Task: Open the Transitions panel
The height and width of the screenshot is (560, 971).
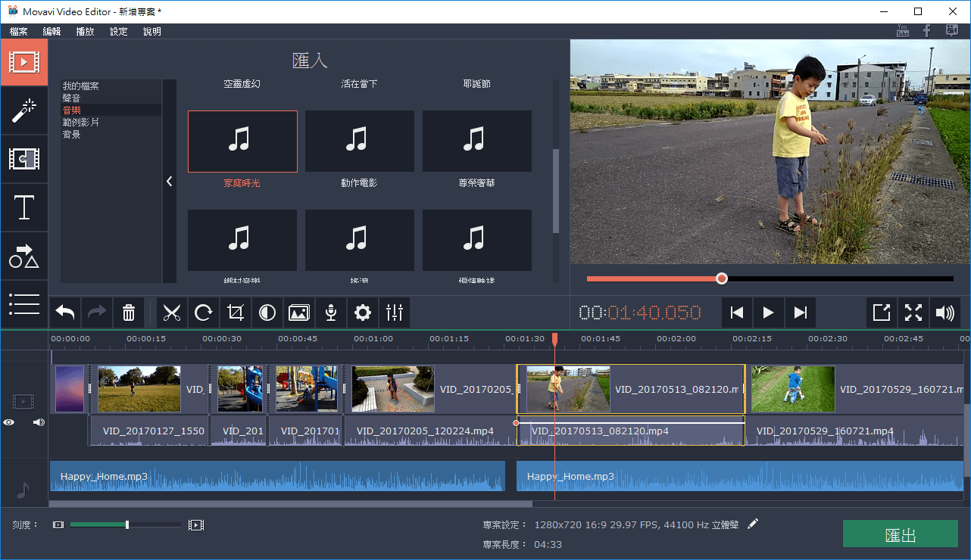Action: pyautogui.click(x=24, y=159)
